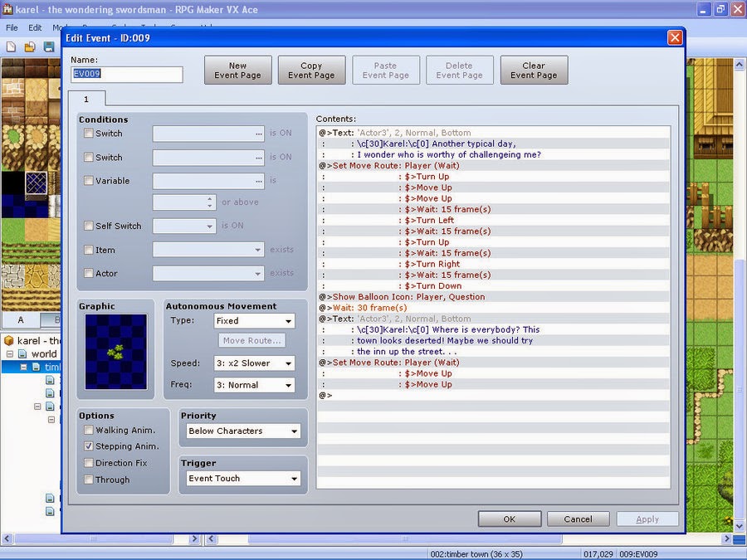Enable the first Switch condition

(x=89, y=134)
